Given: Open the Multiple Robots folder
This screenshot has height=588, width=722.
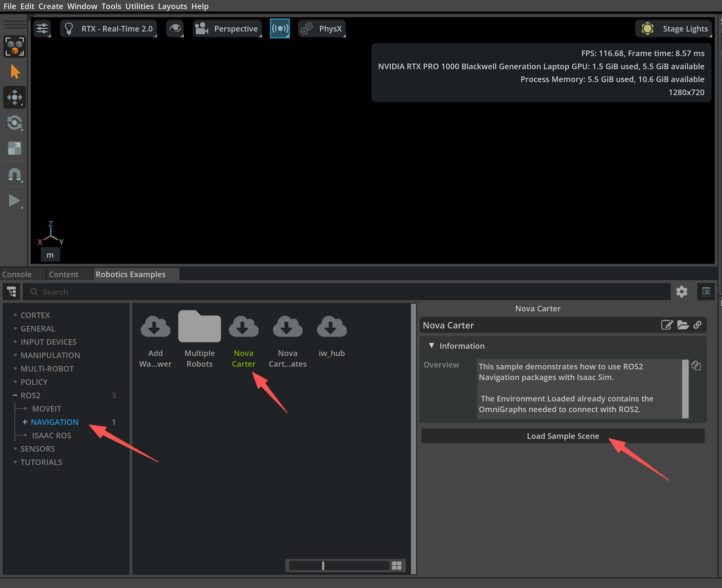Looking at the screenshot, I should pyautogui.click(x=199, y=339).
